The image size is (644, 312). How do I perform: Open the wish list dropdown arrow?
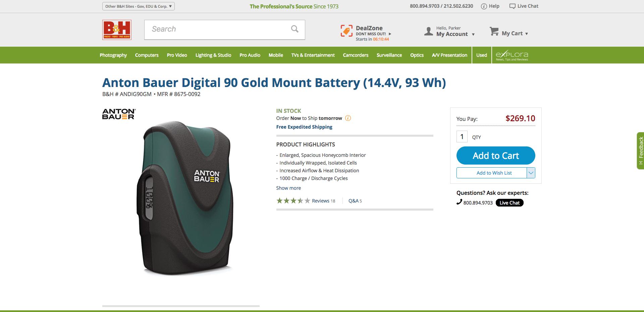pos(531,173)
